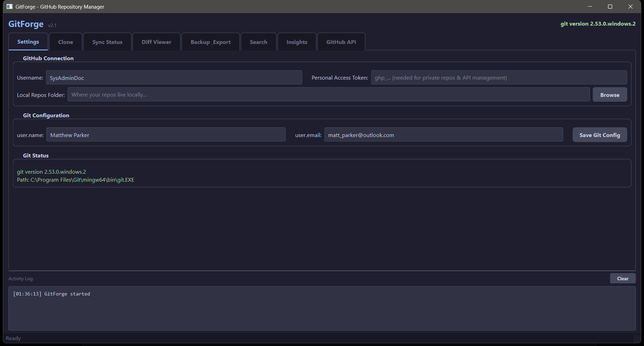Open the Sync Status tab

[107, 42]
